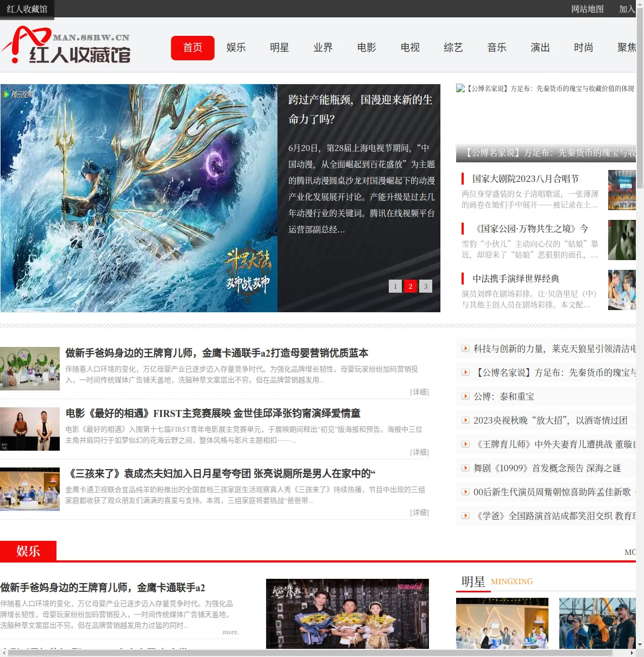The height and width of the screenshot is (657, 644).
Task: Go to the 明星 navigation item
Action: pos(280,48)
